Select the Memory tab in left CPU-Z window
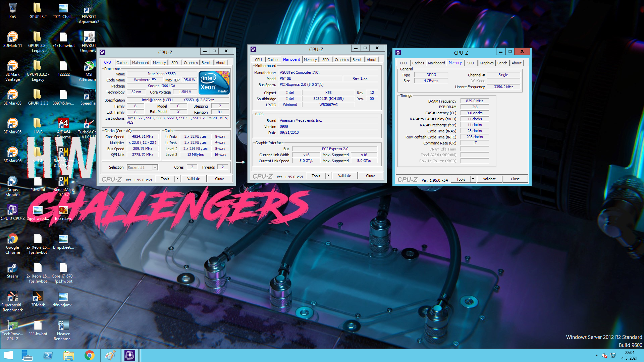 (x=159, y=63)
